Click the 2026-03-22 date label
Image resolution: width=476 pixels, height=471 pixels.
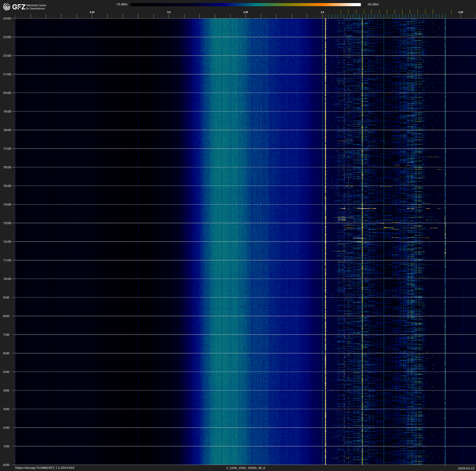pos(466,468)
